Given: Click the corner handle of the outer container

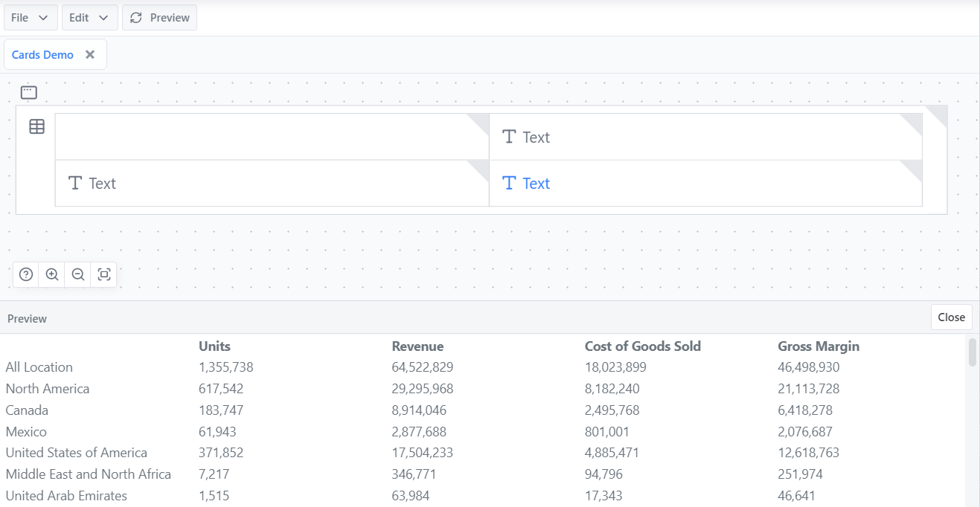Looking at the screenshot, I should pos(939,113).
